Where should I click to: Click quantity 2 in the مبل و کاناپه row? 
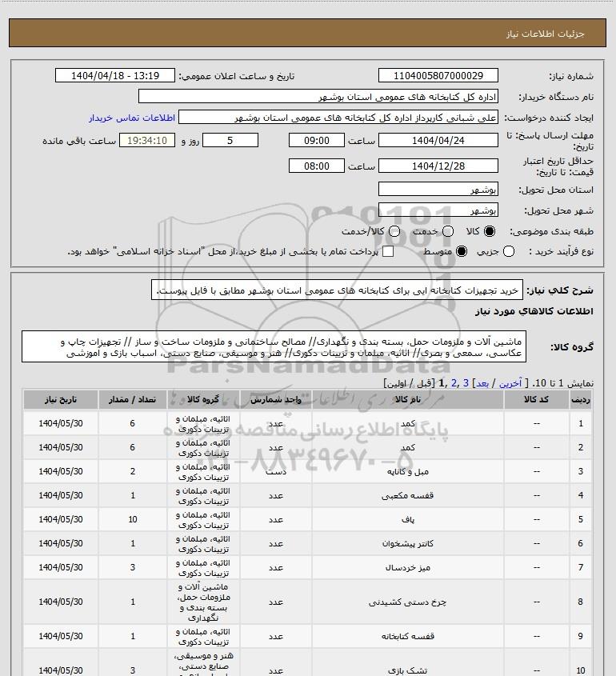click(132, 472)
